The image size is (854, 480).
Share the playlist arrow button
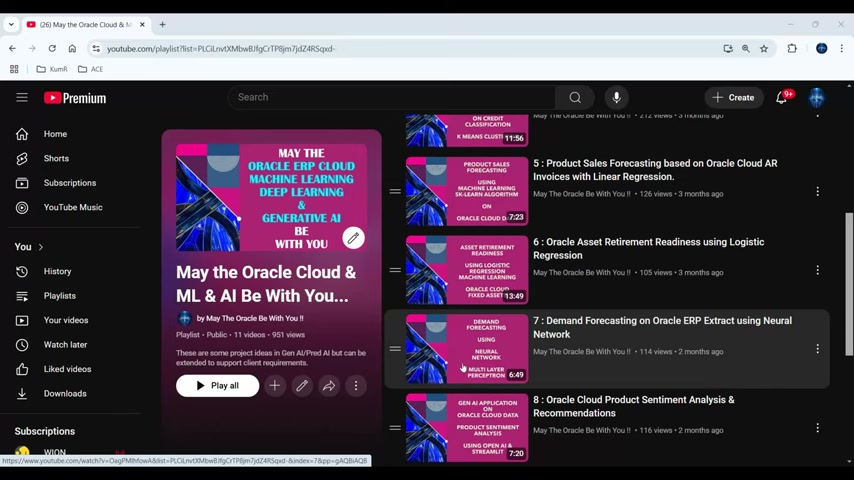329,386
